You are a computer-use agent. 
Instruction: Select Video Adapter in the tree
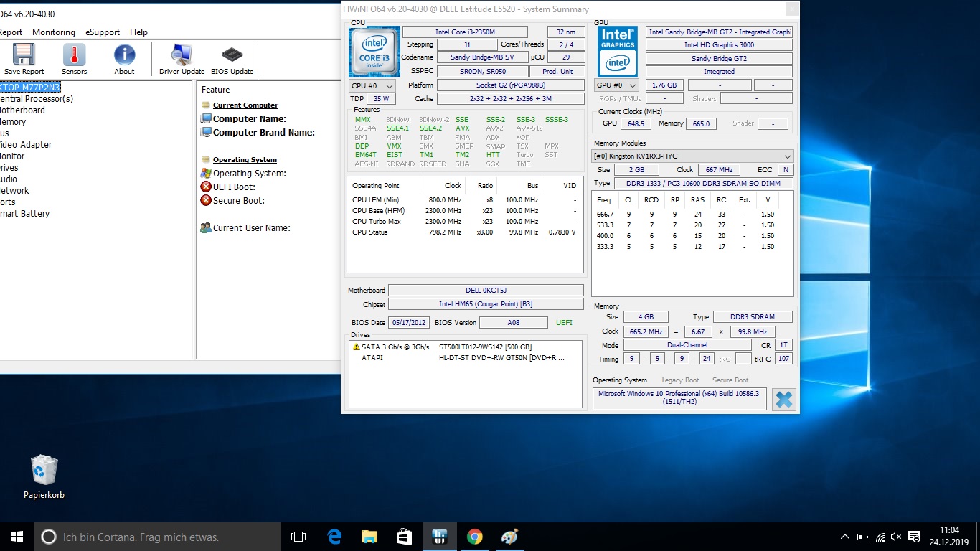(26, 145)
